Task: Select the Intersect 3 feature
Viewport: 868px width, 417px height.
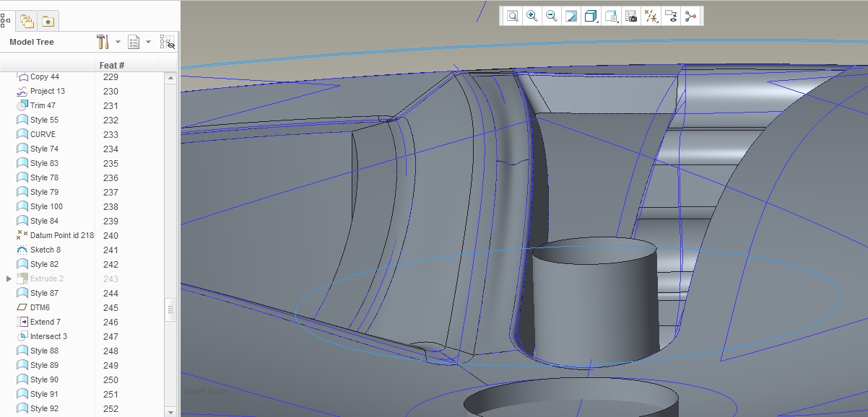Action: point(48,336)
